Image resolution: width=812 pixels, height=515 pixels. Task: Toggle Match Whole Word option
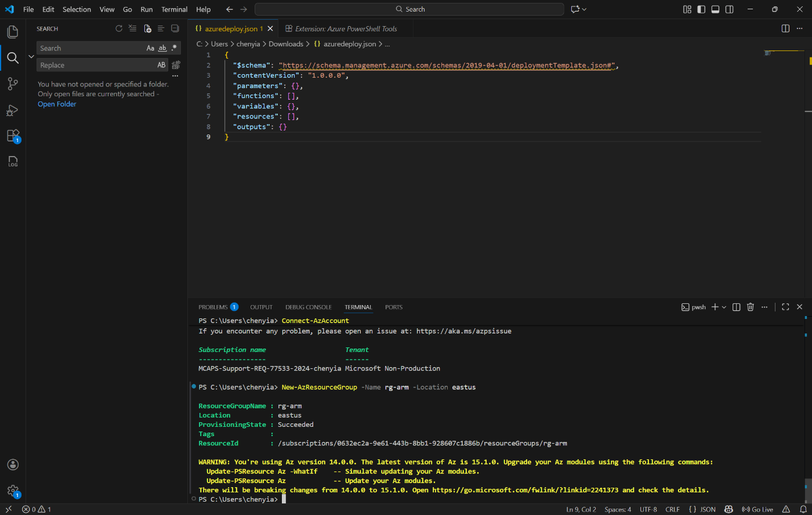[x=162, y=48]
